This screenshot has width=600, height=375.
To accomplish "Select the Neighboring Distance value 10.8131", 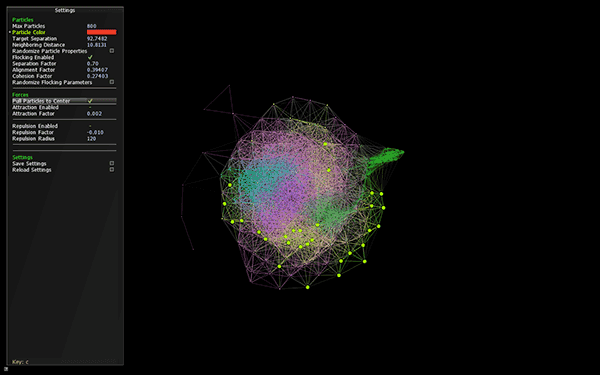I will click(96, 45).
